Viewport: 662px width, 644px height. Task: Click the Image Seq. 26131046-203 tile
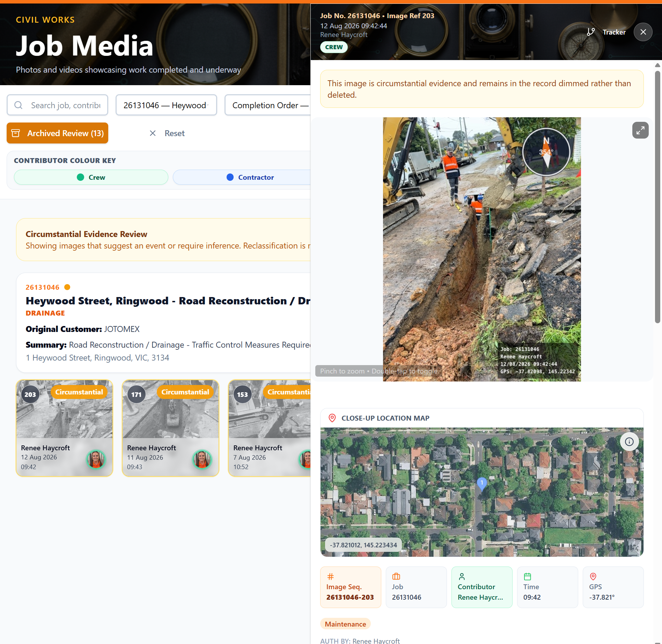pos(350,587)
